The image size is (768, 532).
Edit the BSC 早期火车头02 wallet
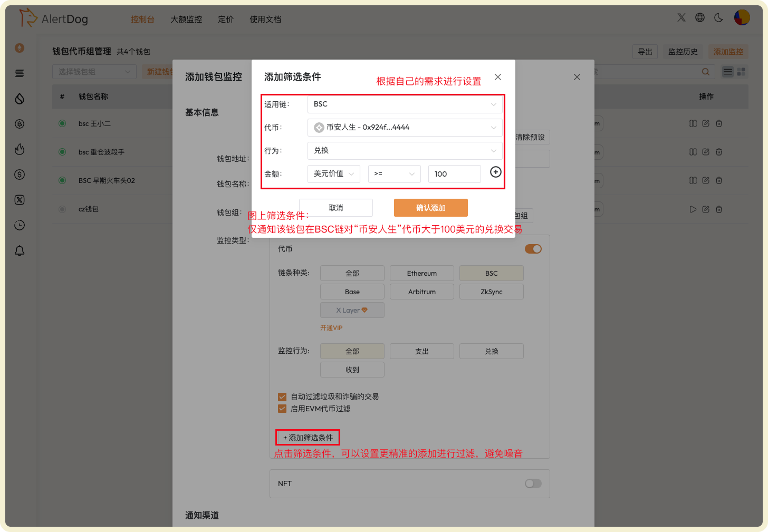pos(706,180)
